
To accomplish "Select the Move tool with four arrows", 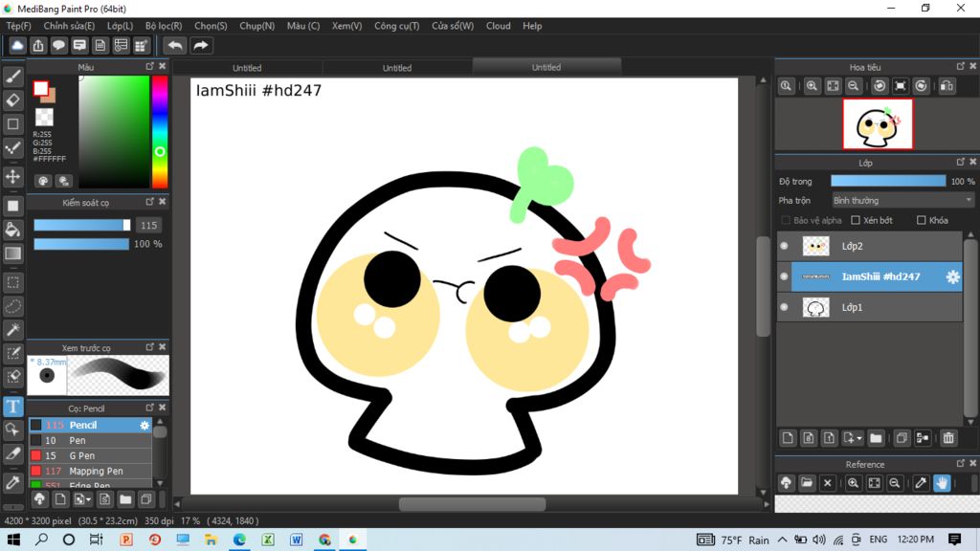I will pos(13,177).
